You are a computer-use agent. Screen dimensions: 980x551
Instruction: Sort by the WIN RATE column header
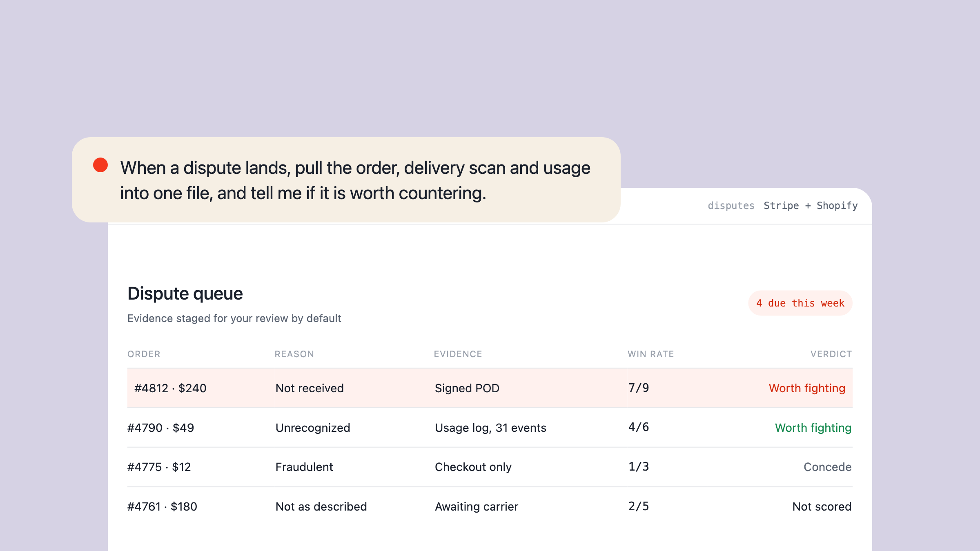[x=650, y=354]
